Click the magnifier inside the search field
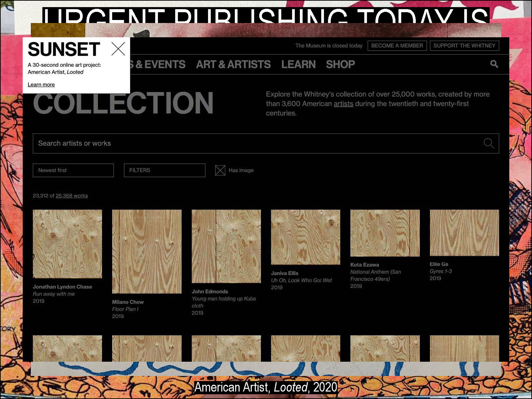 tap(488, 143)
